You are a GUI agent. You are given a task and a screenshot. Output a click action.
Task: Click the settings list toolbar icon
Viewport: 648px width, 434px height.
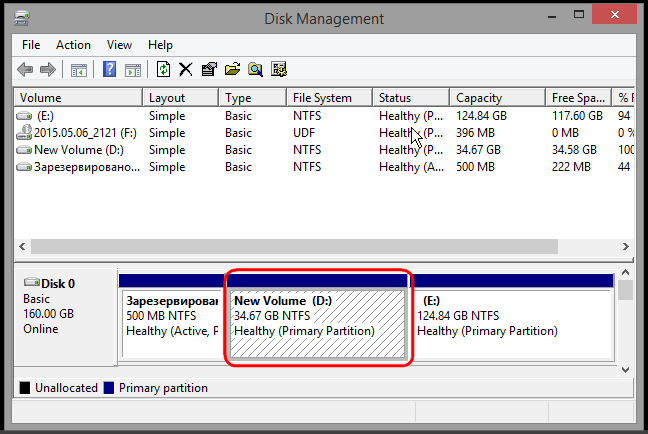279,69
